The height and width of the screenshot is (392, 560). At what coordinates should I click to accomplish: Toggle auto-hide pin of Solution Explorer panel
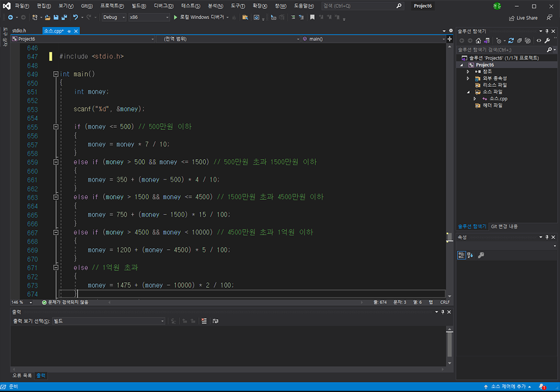547,31
